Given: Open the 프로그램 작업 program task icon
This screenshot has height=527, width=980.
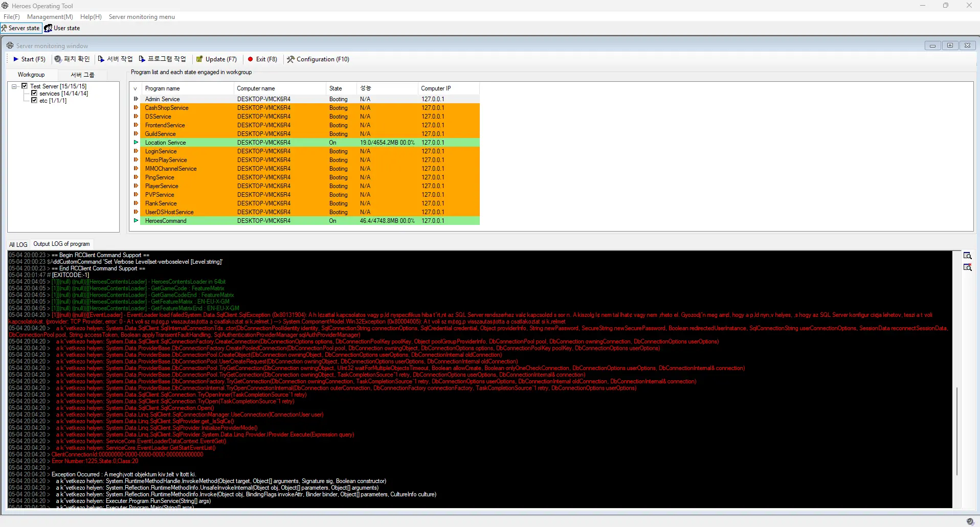Looking at the screenshot, I should point(142,59).
